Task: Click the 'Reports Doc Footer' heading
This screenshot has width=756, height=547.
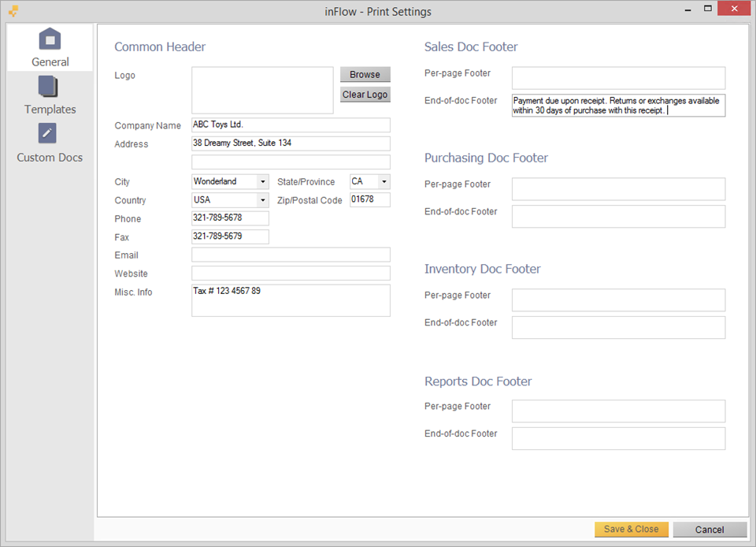Action: tap(478, 381)
